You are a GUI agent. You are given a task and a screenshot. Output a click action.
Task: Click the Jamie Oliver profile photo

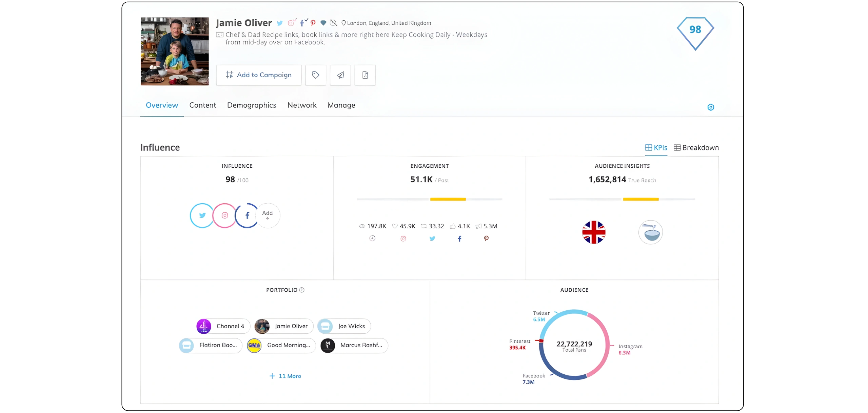click(x=175, y=51)
